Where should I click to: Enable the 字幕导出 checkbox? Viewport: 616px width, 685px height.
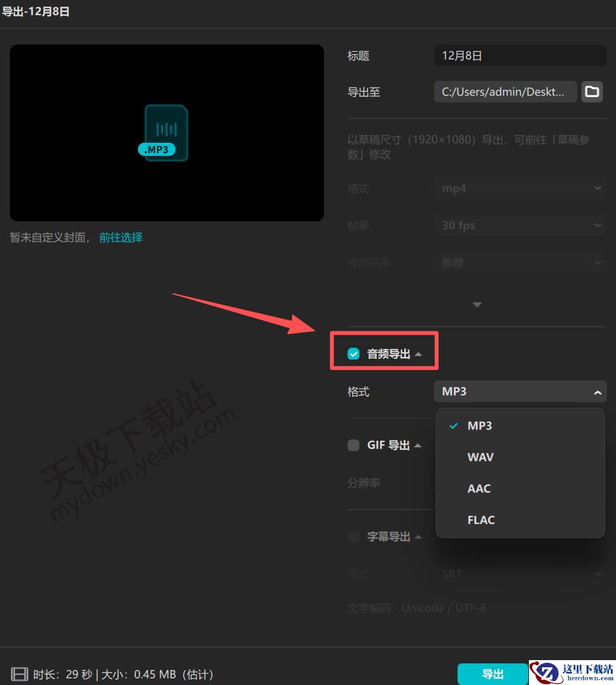(x=353, y=536)
